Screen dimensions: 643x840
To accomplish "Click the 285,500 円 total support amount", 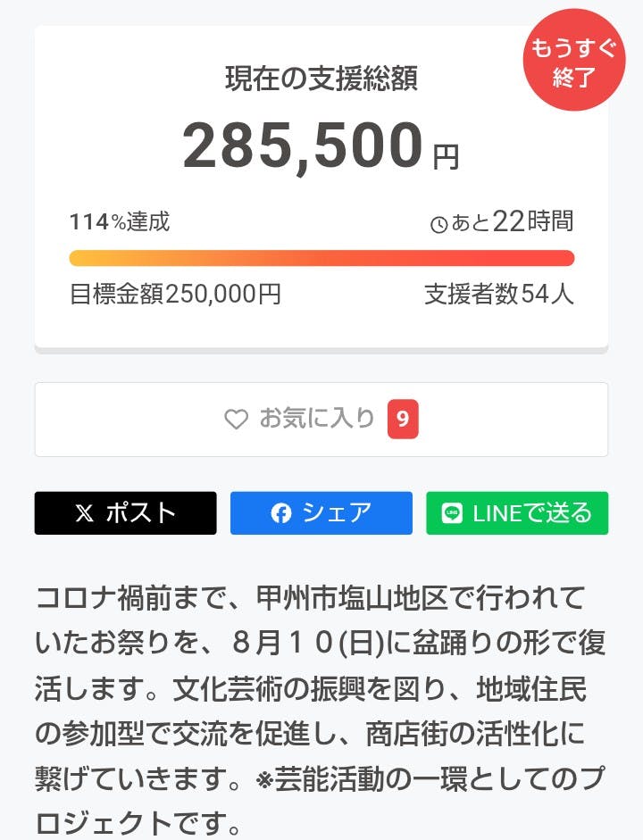I will click(x=304, y=146).
